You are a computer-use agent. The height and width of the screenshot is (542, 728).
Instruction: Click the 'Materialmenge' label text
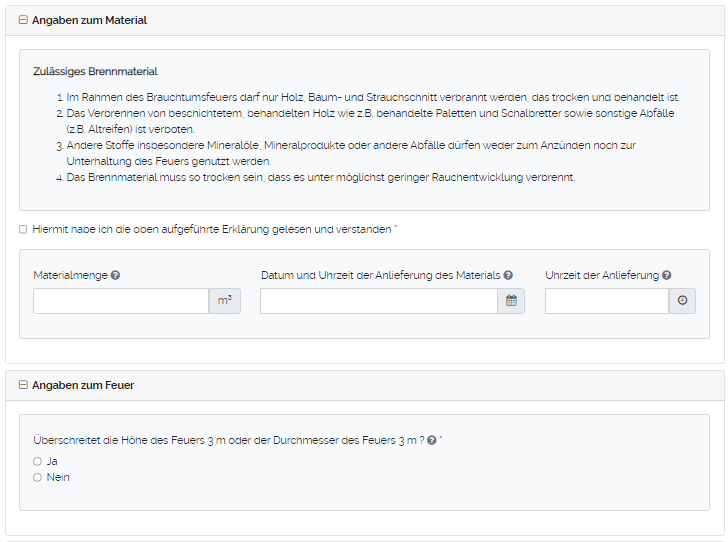coord(70,275)
